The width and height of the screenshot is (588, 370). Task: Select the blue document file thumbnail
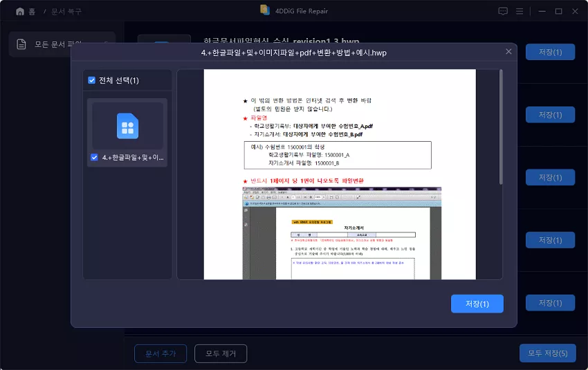tap(127, 126)
